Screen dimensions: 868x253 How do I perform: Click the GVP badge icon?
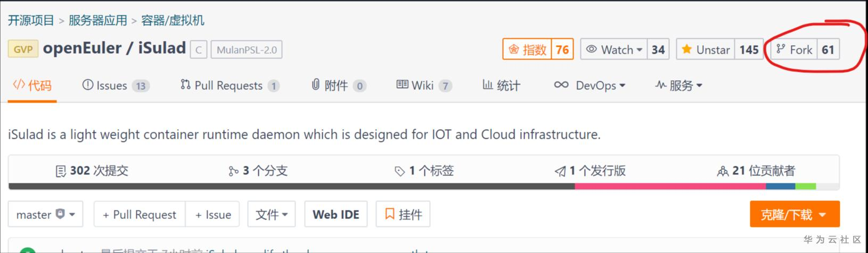(x=23, y=49)
